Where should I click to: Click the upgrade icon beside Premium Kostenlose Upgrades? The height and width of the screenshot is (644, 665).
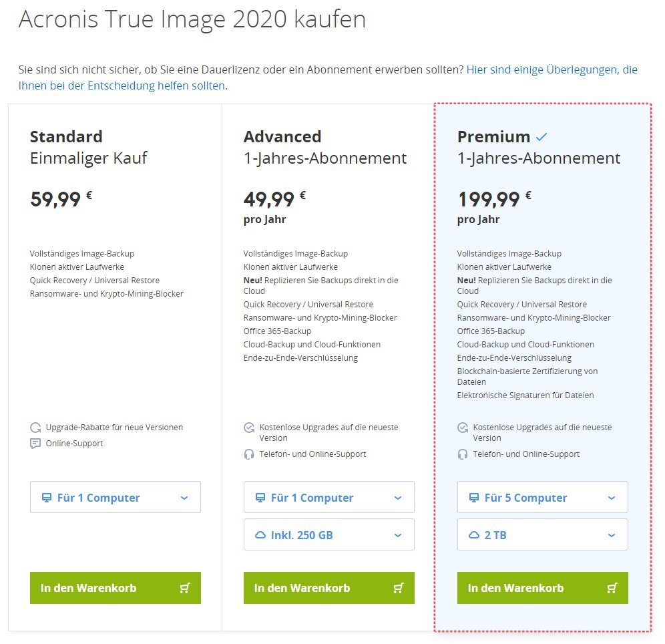[x=463, y=428]
